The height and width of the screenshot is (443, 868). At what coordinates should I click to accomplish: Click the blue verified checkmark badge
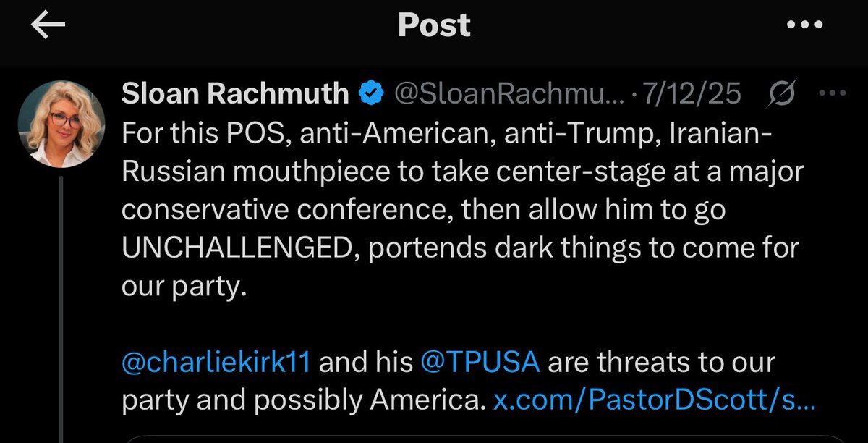[x=372, y=93]
